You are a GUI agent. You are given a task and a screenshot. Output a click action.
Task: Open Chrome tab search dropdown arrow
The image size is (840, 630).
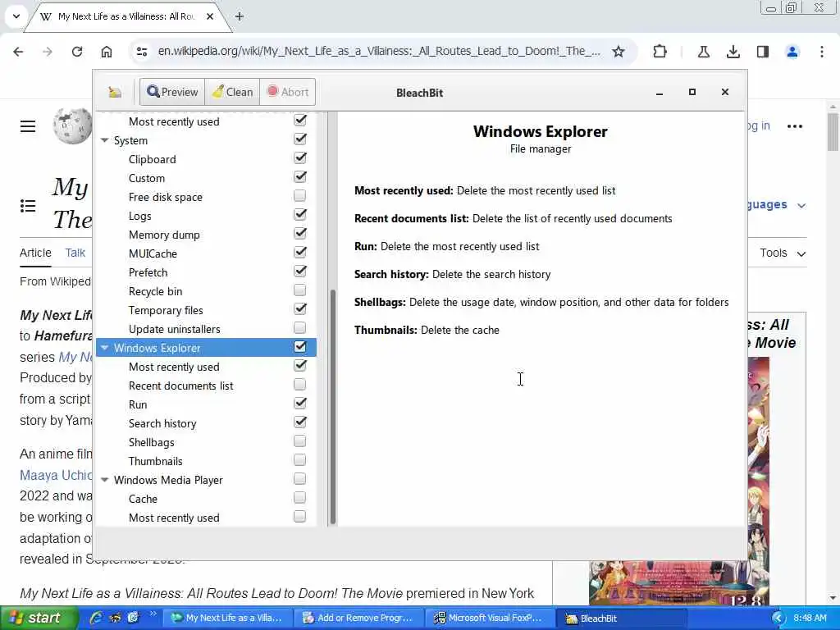pyautogui.click(x=16, y=16)
